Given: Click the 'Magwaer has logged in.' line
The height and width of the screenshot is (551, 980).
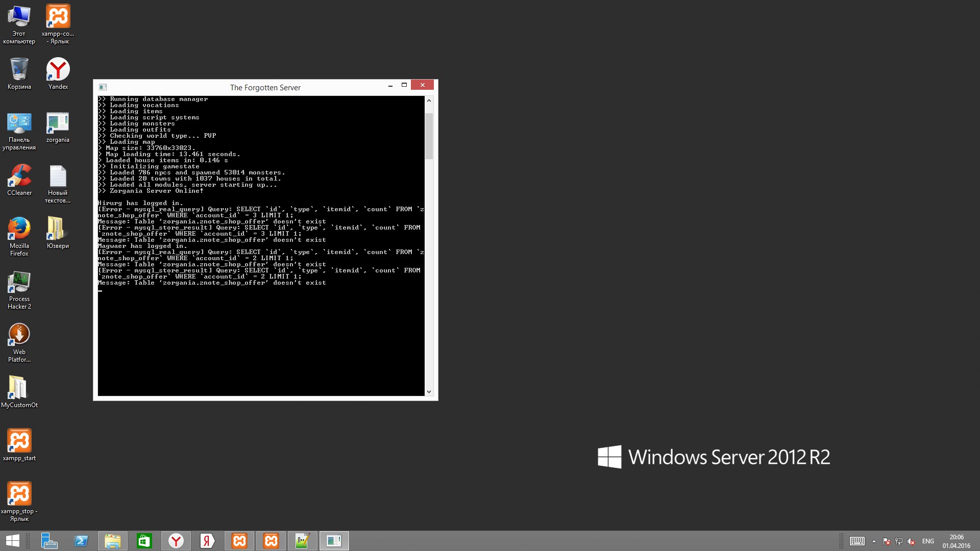Looking at the screenshot, I should (x=142, y=246).
